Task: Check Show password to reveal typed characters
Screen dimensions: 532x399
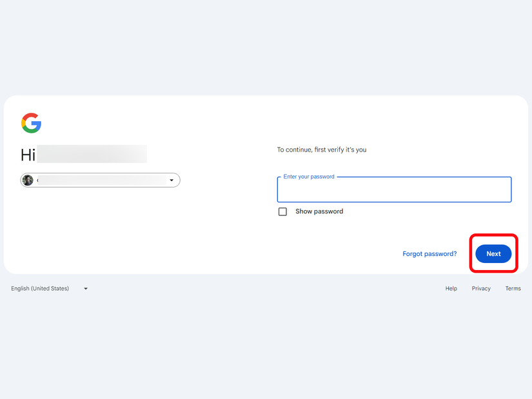Action: coord(282,211)
